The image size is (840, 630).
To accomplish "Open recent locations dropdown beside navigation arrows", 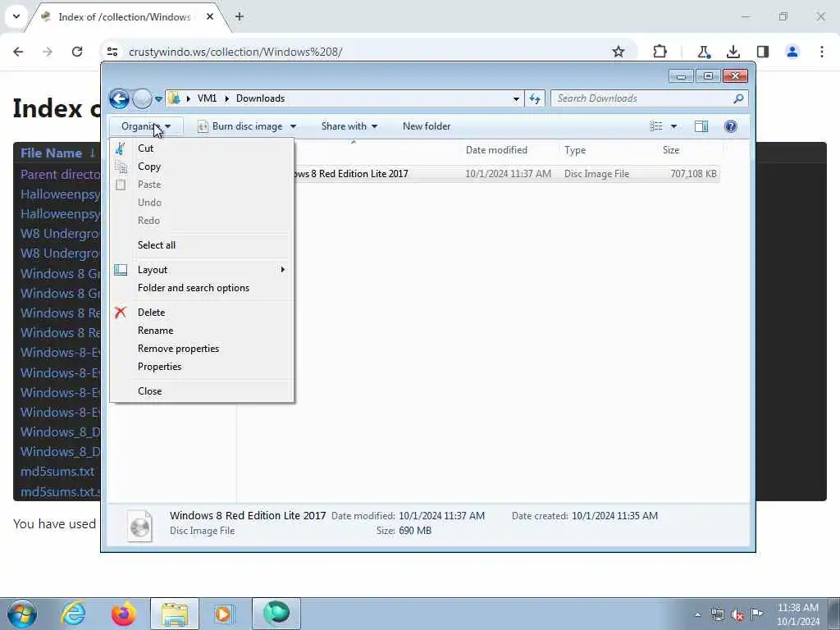I will [x=158, y=99].
